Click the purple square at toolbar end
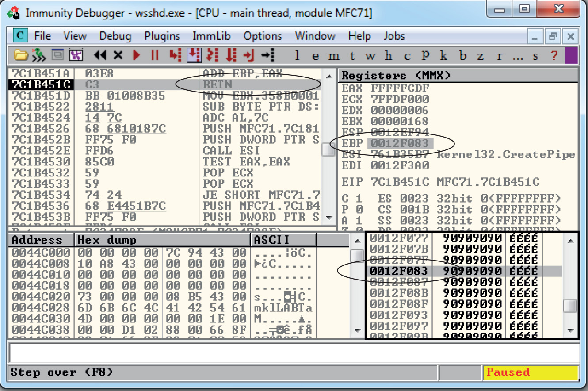588x391 pixels. [x=571, y=56]
